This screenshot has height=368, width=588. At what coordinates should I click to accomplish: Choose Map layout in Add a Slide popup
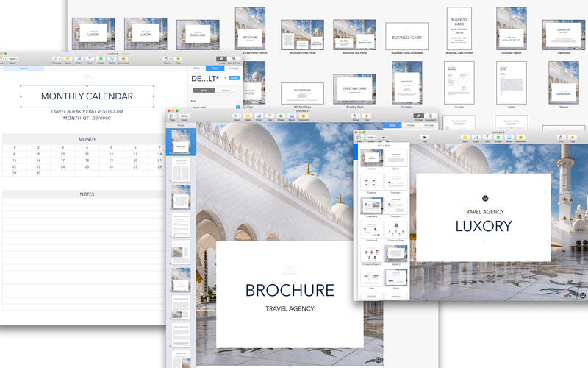[372, 278]
